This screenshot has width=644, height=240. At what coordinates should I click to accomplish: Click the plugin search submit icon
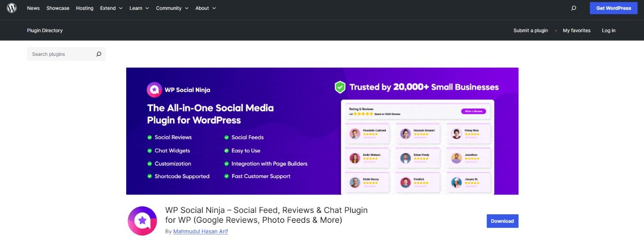(99, 54)
